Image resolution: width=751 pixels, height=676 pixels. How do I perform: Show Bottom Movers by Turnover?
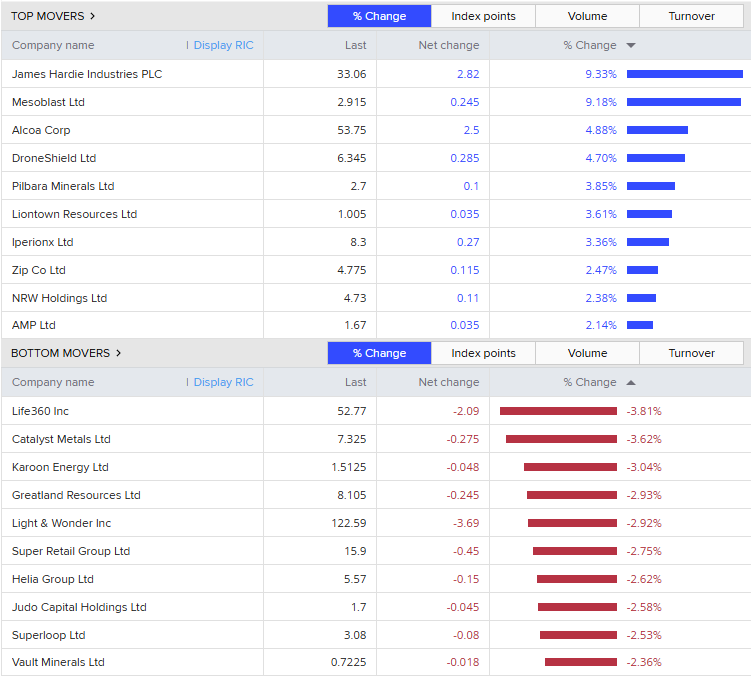[691, 353]
